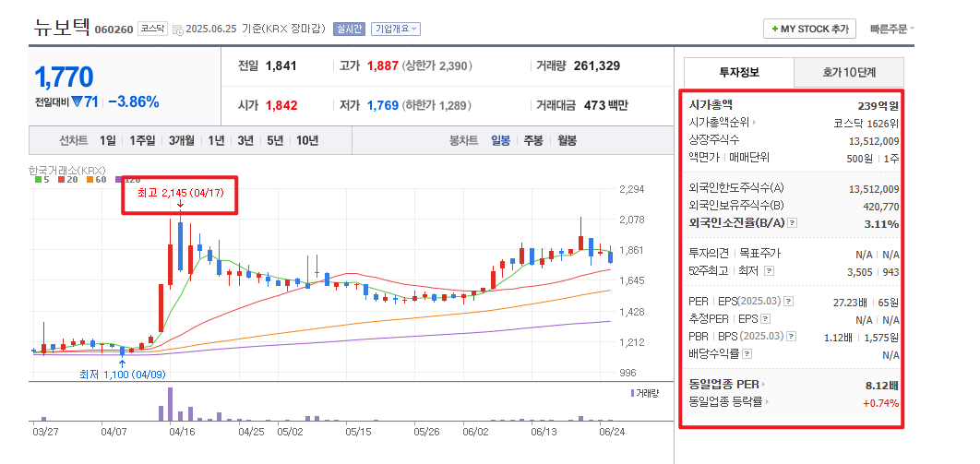Click the 상한가 2,390 upper limit text
Viewport: 980px width, 464px height.
pos(437,65)
